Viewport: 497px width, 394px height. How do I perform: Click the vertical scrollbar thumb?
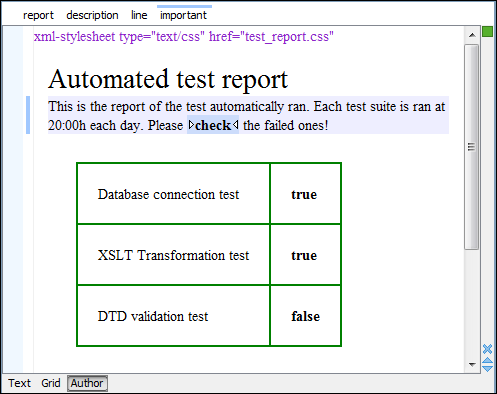[472, 147]
